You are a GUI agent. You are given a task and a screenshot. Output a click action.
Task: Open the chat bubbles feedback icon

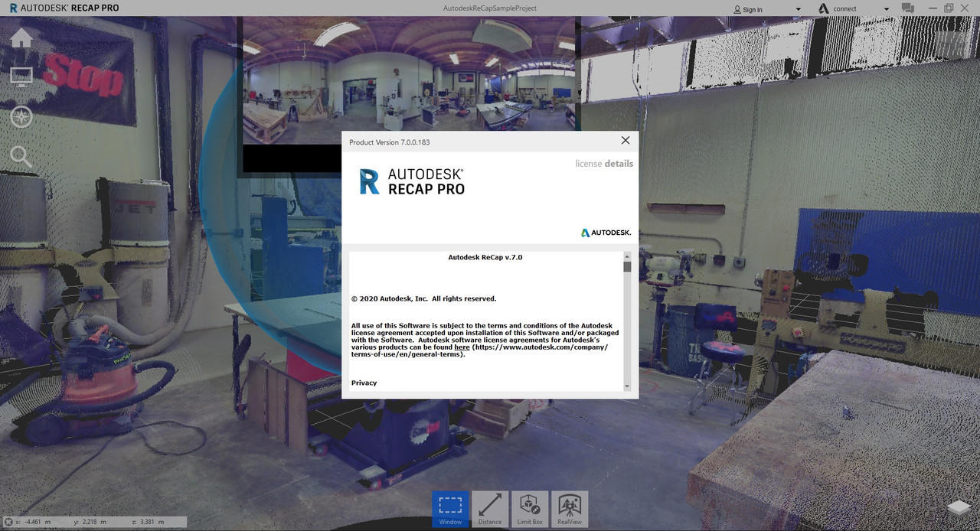(x=908, y=8)
